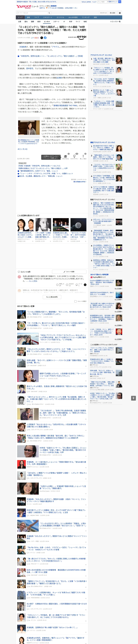Viewport: 138px width, 644px height.
Task: Open rank 1 thumbnail in アクセスランキング(エンタメ)
Action: pos(119,61)
